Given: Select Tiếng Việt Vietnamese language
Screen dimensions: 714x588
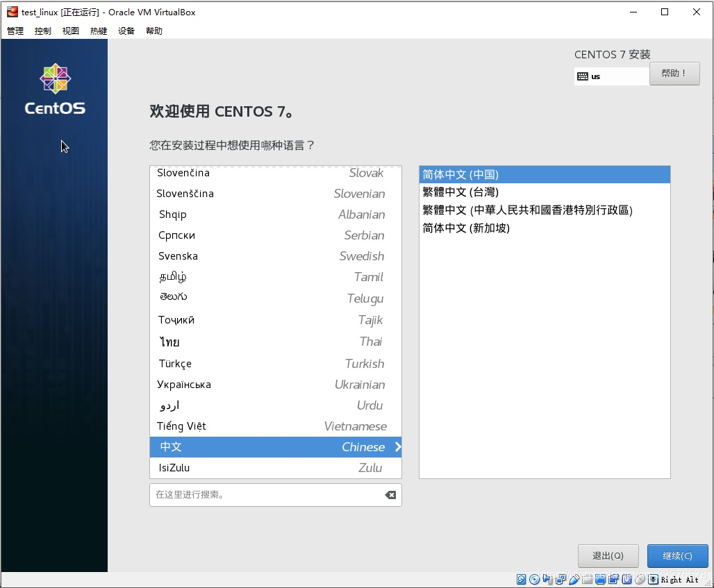Looking at the screenshot, I should pyautogui.click(x=276, y=426).
